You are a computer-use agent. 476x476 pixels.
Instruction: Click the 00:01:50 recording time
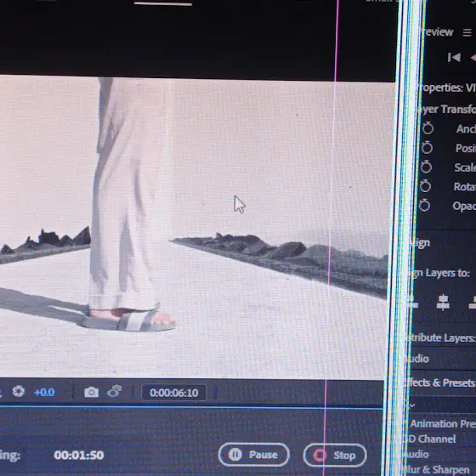[x=79, y=455]
